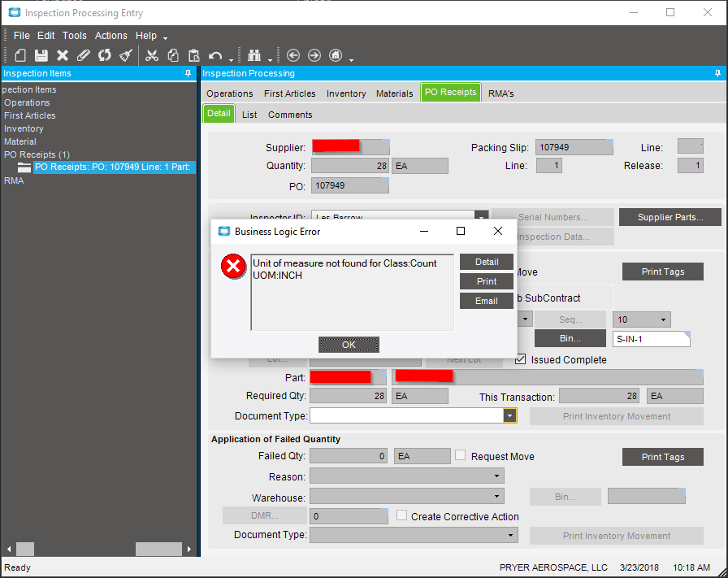728x578 pixels.
Task: Click the upper Print Tags button
Action: pyautogui.click(x=663, y=272)
